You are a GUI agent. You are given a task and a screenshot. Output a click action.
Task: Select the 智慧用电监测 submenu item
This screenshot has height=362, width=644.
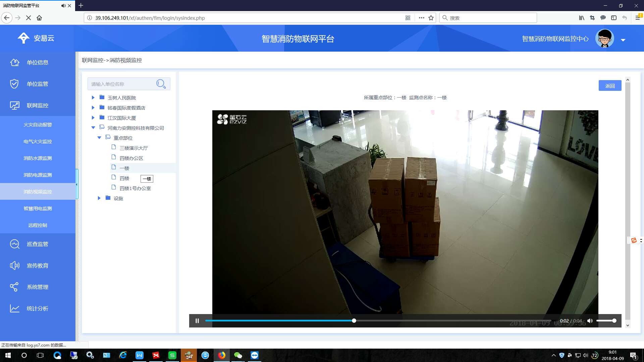[x=38, y=208]
